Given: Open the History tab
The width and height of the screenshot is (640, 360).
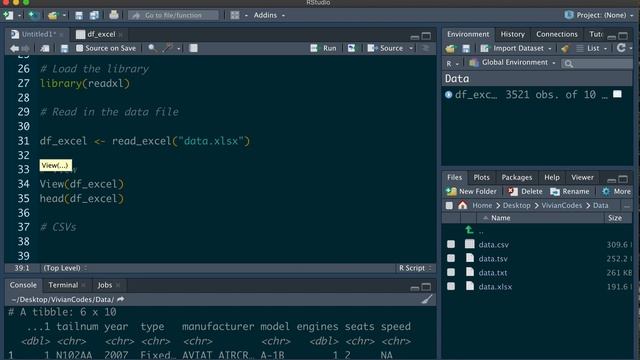Looking at the screenshot, I should tap(513, 34).
